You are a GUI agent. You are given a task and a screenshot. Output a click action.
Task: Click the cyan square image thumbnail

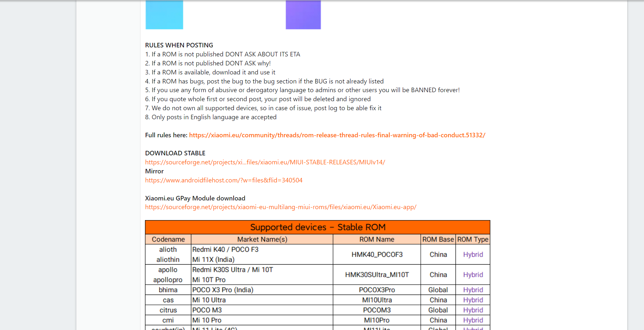pyautogui.click(x=164, y=15)
